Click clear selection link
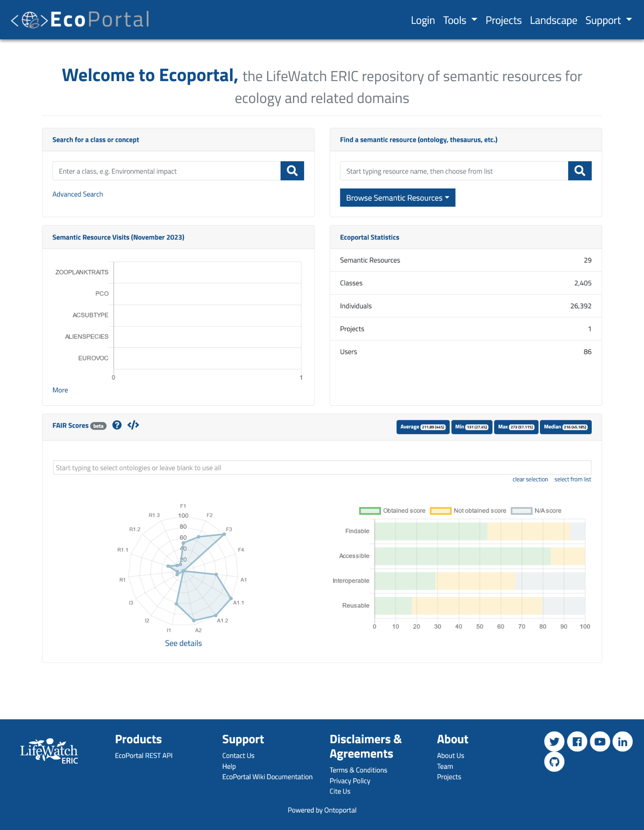This screenshot has height=830, width=644. (x=530, y=479)
